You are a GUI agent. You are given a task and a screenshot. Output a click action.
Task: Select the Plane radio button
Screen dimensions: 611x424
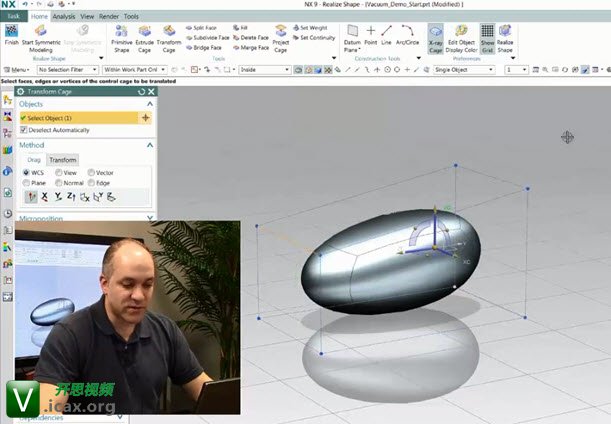tap(26, 183)
